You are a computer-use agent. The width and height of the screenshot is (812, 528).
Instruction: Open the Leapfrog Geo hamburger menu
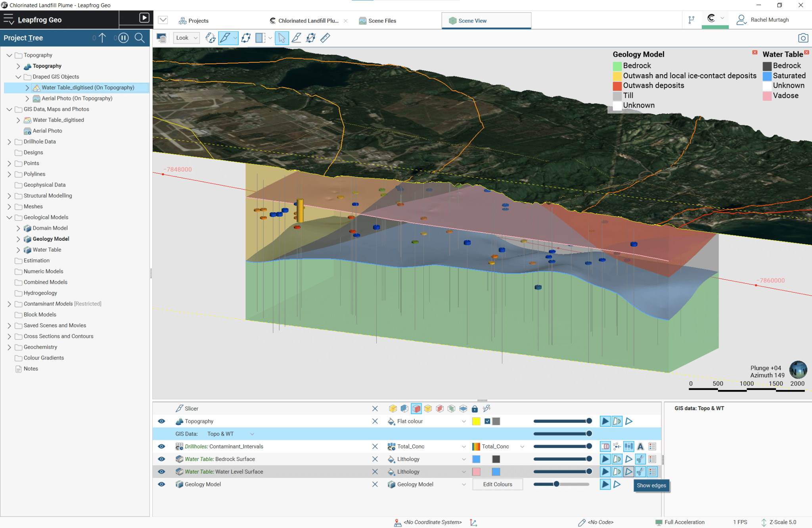click(8, 19)
